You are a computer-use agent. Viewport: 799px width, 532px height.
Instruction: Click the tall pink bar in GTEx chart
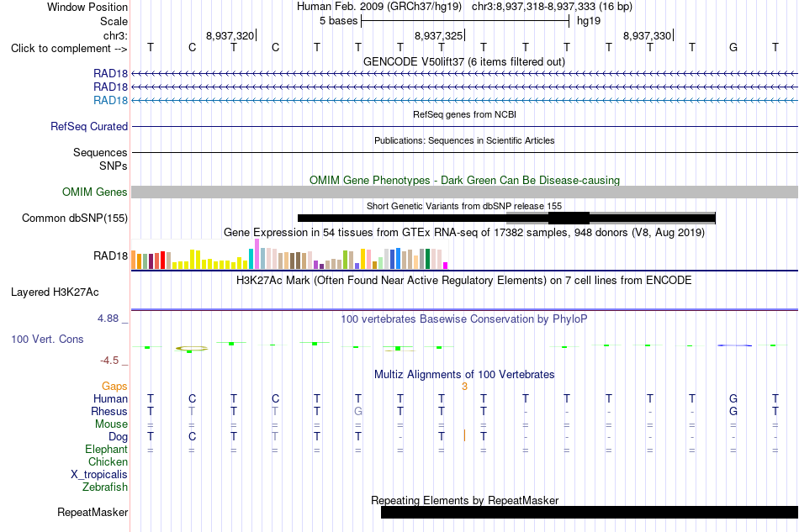coord(257,254)
